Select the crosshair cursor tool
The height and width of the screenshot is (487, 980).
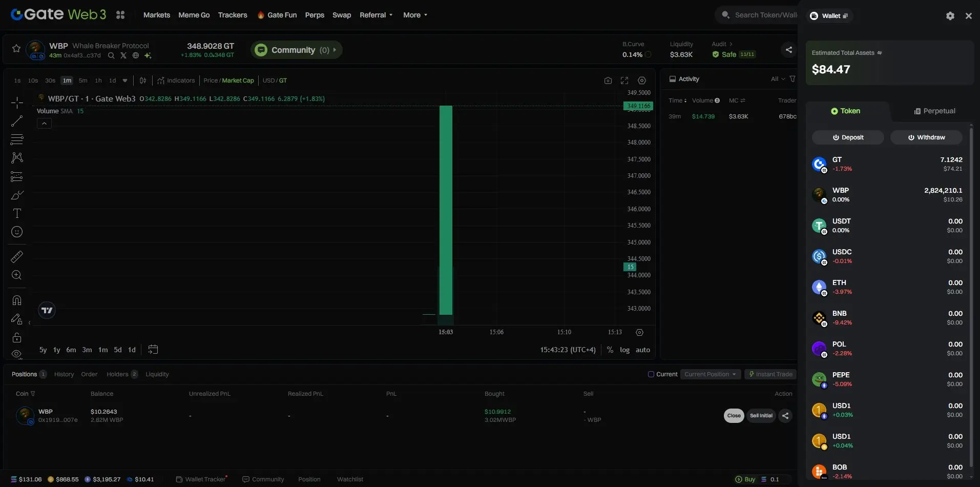click(x=17, y=103)
